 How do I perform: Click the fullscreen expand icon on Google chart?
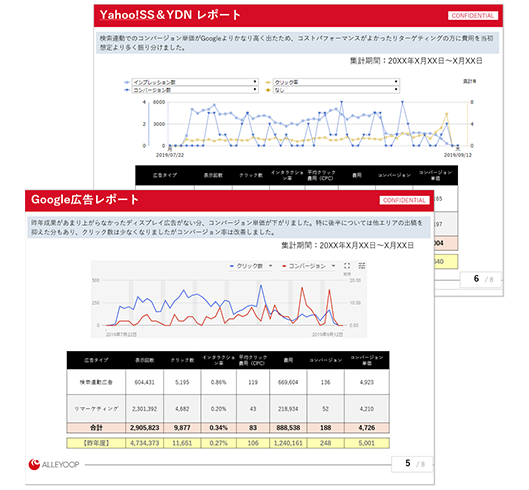(x=347, y=266)
